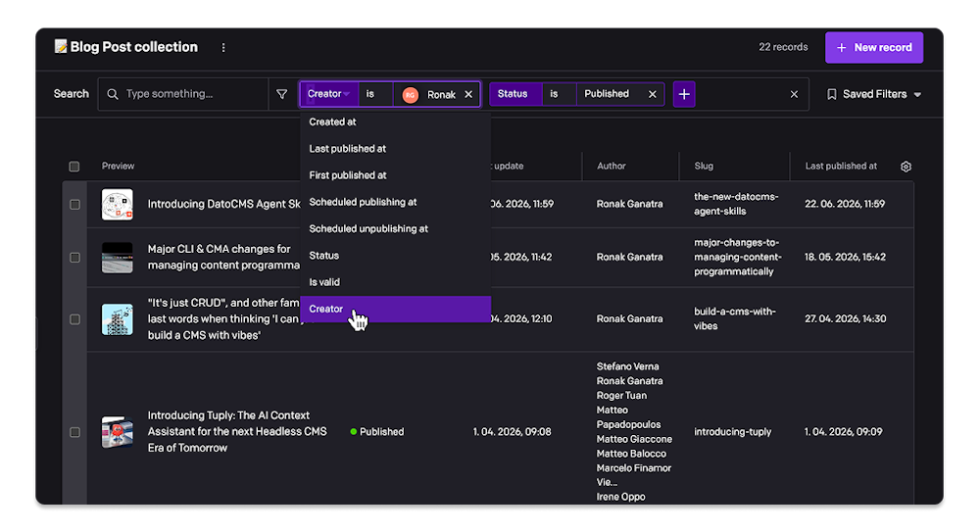
Task: Select the Introducing Tuply row checkbox
Action: [74, 432]
